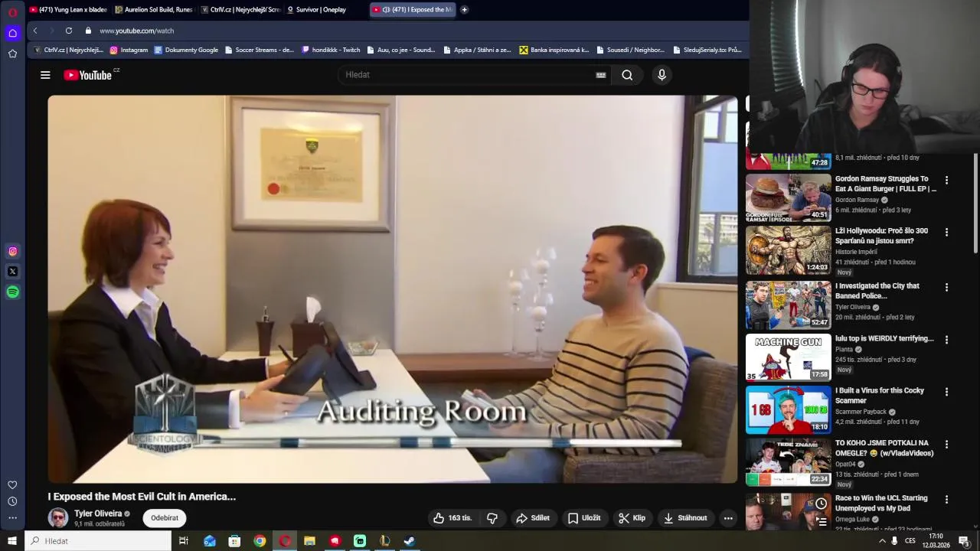Click the magnifier search button
The width and height of the screenshot is (980, 551).
627,75
